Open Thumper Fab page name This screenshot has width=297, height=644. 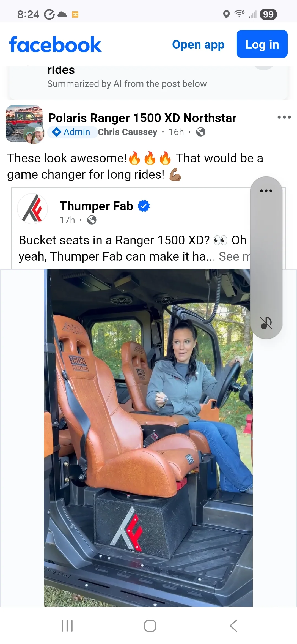coord(96,206)
